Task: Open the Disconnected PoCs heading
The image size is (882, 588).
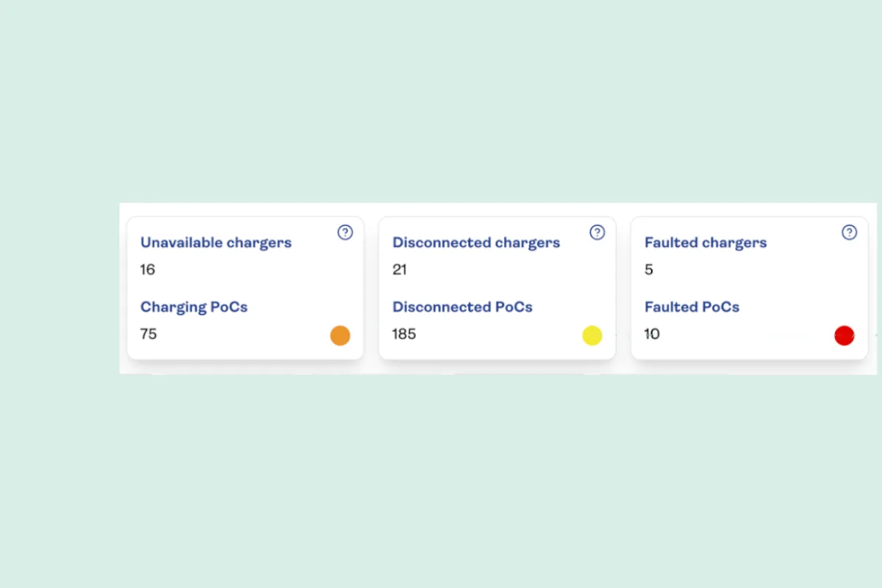Action: [x=462, y=307]
